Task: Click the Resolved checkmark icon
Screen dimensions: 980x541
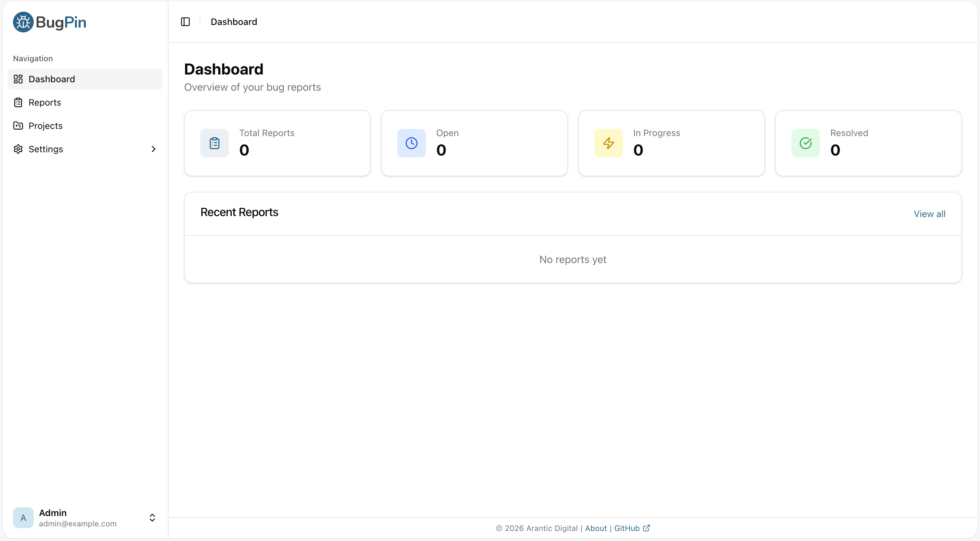Action: point(805,143)
